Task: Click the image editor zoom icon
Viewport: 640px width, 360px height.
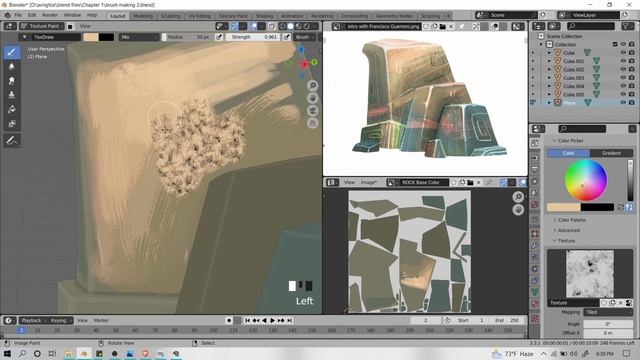Action: point(518,197)
